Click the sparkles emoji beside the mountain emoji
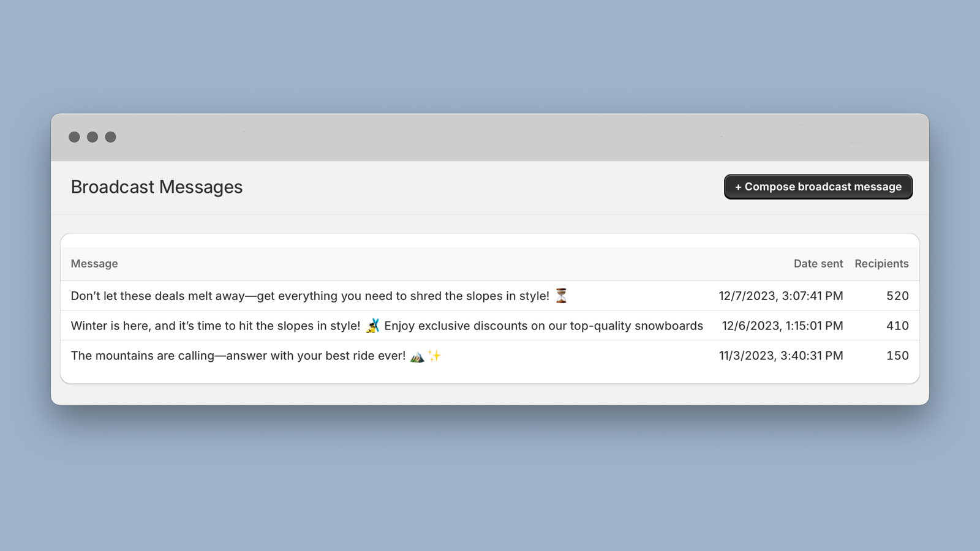 (x=433, y=355)
